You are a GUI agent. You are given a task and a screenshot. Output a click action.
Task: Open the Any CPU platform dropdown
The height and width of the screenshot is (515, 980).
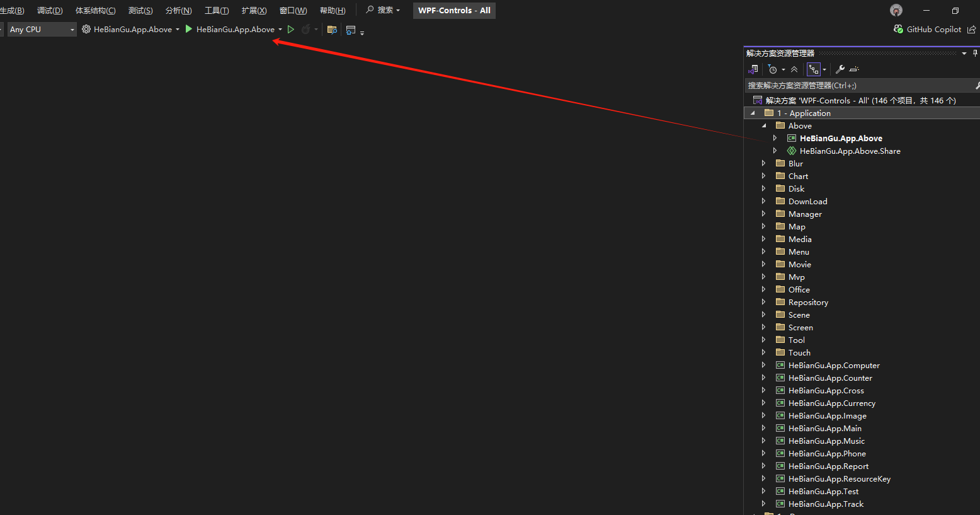(42, 29)
